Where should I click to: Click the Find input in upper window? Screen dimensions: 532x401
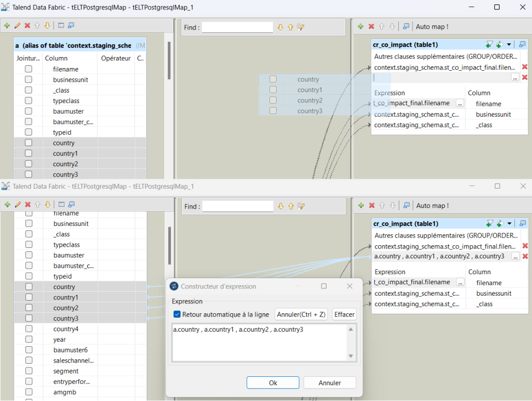point(237,27)
